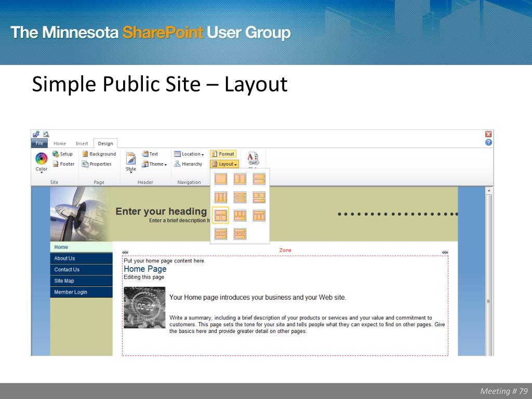Open the Layout dropdown

pyautogui.click(x=224, y=164)
